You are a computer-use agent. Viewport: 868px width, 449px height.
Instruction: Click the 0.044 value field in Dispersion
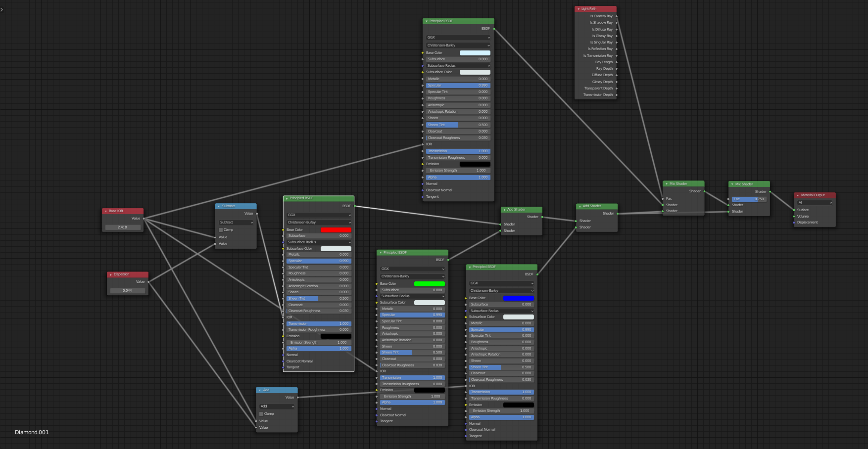(x=128, y=291)
